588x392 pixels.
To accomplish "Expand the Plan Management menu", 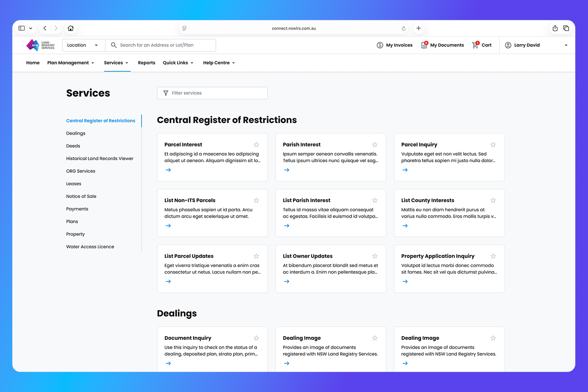I will [x=71, y=63].
